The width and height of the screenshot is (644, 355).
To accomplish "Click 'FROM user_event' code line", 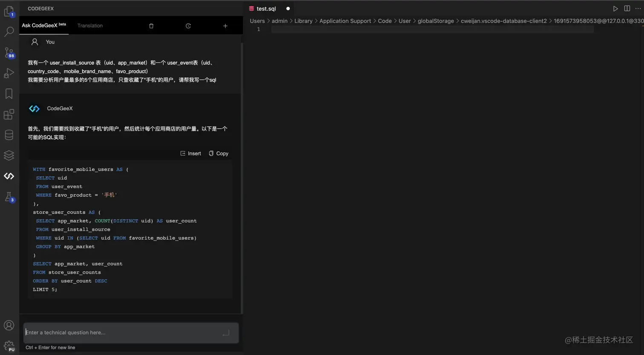I will pyautogui.click(x=59, y=186).
